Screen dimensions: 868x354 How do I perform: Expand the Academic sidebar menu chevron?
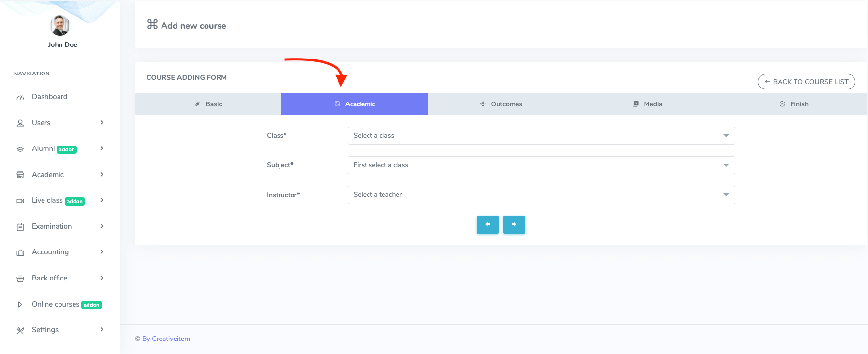pos(102,175)
